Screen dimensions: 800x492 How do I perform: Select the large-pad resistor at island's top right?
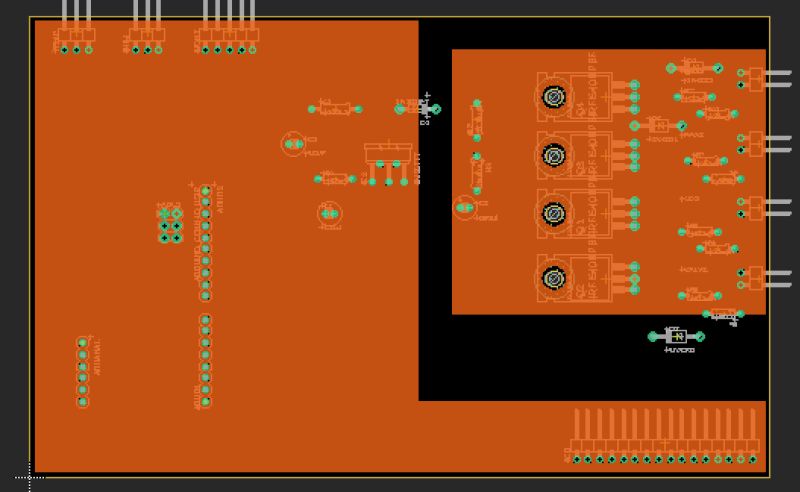694,68
